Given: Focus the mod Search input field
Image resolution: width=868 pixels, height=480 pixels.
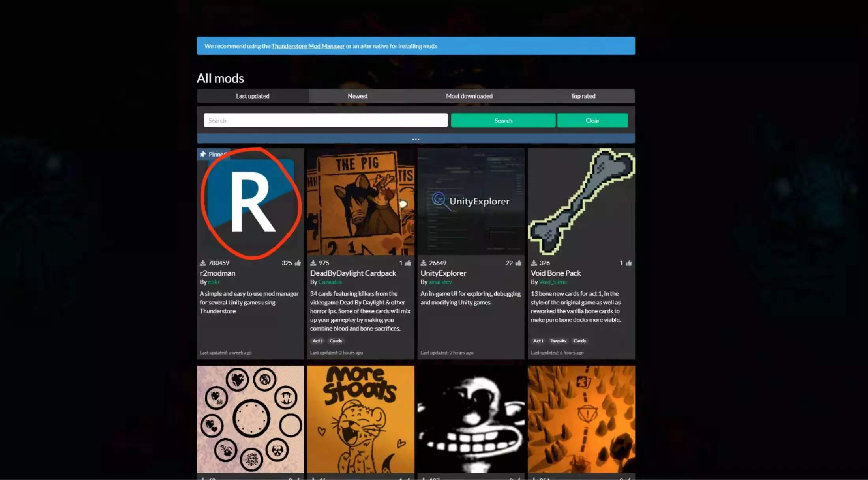Looking at the screenshot, I should click(325, 121).
